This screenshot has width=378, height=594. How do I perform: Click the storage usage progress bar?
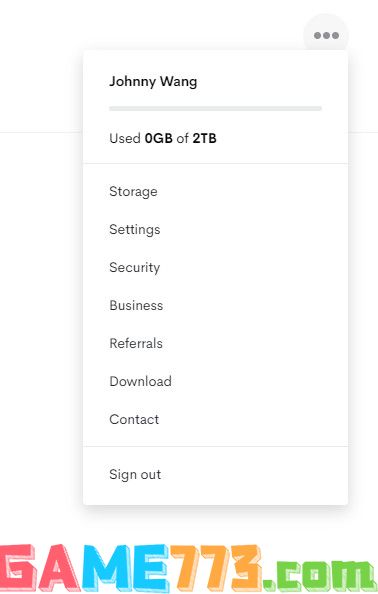click(x=215, y=109)
